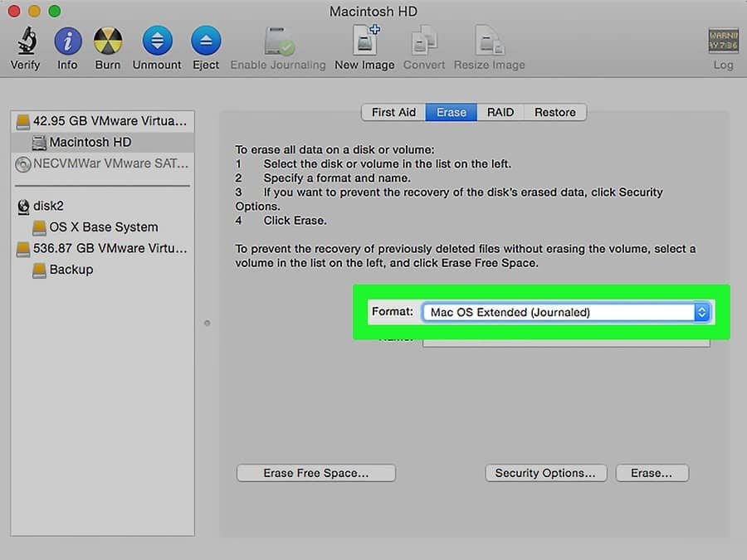Viewport: 747px width, 560px height.
Task: Switch to the First Aid tab
Action: [x=393, y=112]
